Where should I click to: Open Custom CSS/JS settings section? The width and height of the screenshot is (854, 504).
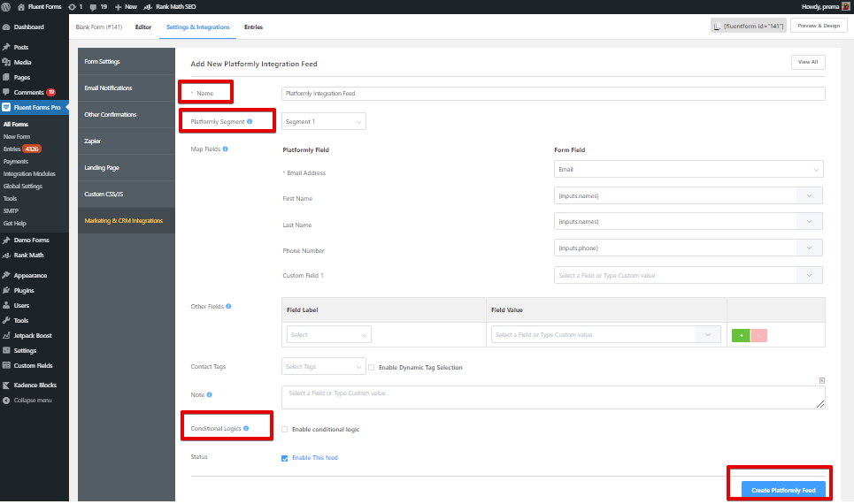(127, 195)
